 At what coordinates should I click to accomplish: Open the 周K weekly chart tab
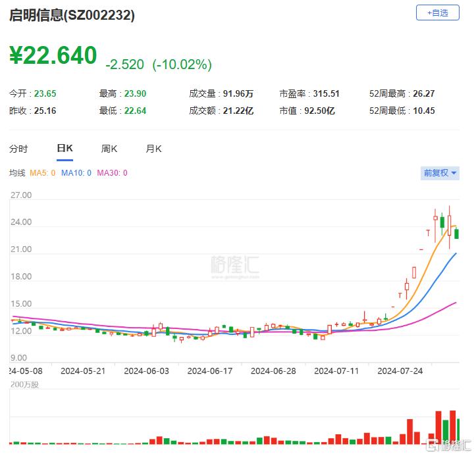[x=109, y=149]
